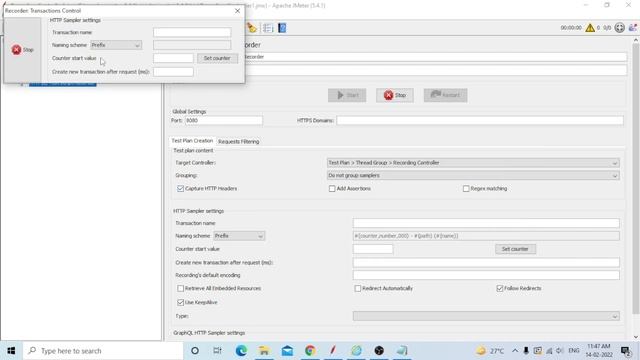Click the Port field showing 8080

tap(224, 120)
